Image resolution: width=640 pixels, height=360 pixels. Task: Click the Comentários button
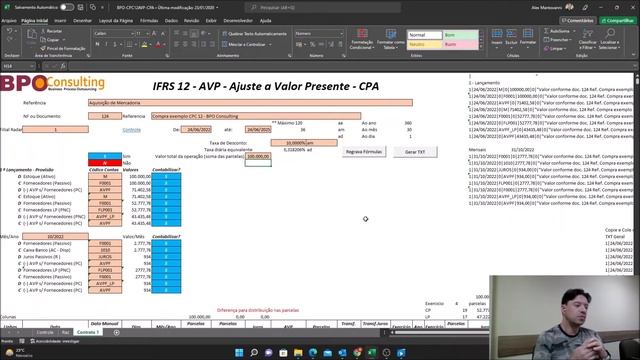tap(578, 20)
